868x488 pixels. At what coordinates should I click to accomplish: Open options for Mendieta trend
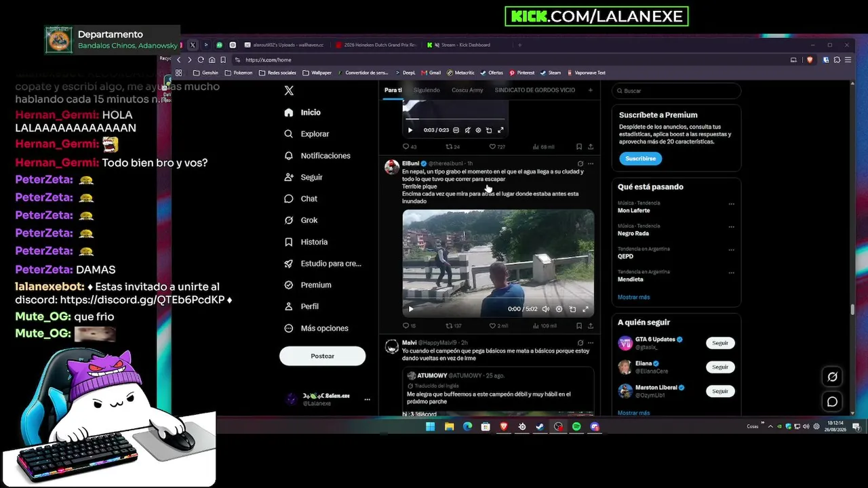731,272
